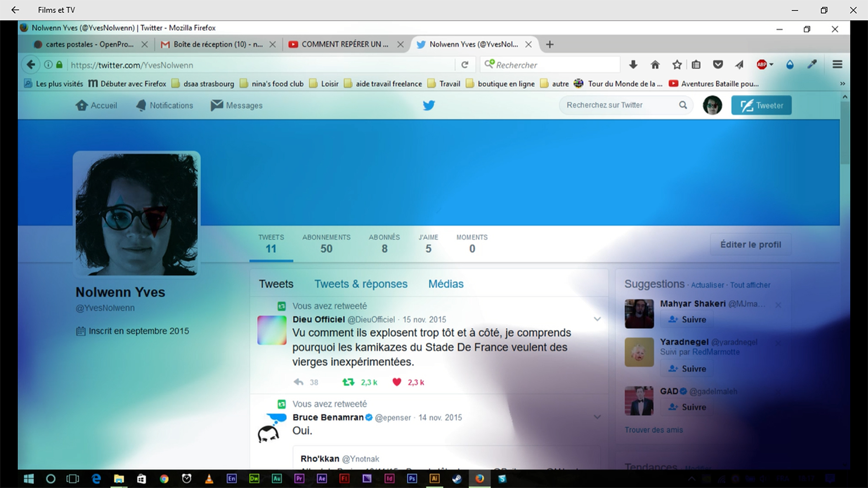The width and height of the screenshot is (868, 488).
Task: Click the Recherchez sur Twitter field
Action: (x=618, y=105)
